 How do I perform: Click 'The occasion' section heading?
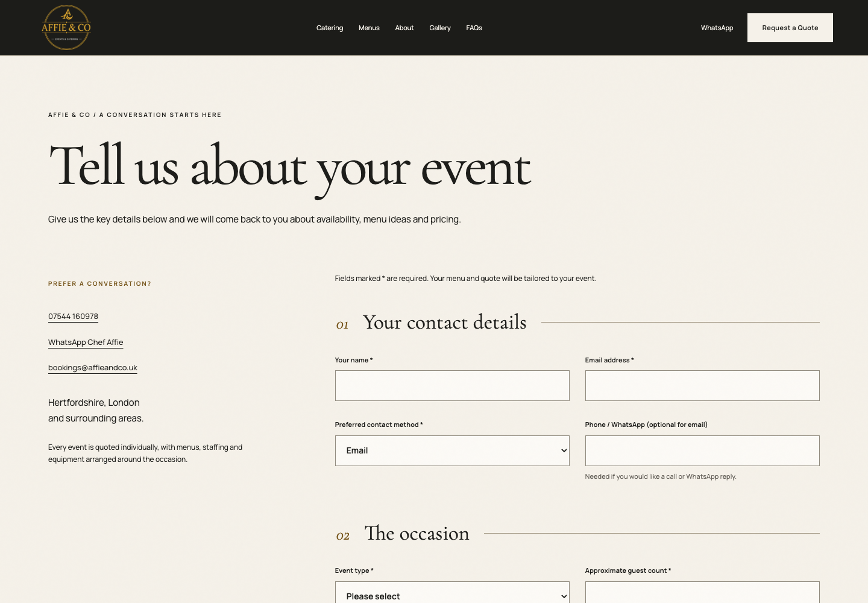pyautogui.click(x=417, y=534)
